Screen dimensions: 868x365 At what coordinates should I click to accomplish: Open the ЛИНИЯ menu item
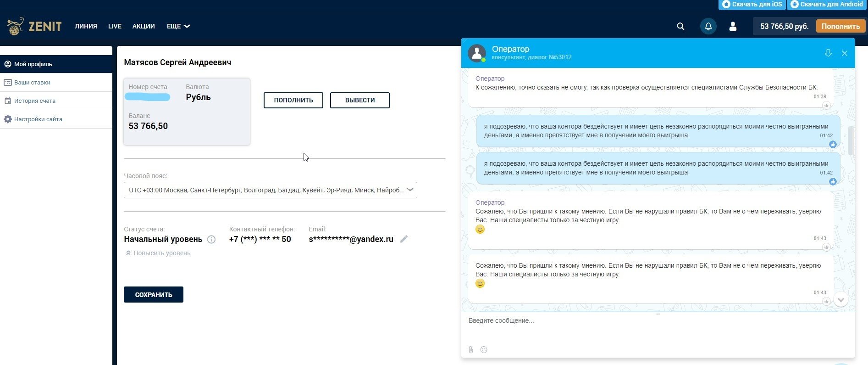point(86,27)
